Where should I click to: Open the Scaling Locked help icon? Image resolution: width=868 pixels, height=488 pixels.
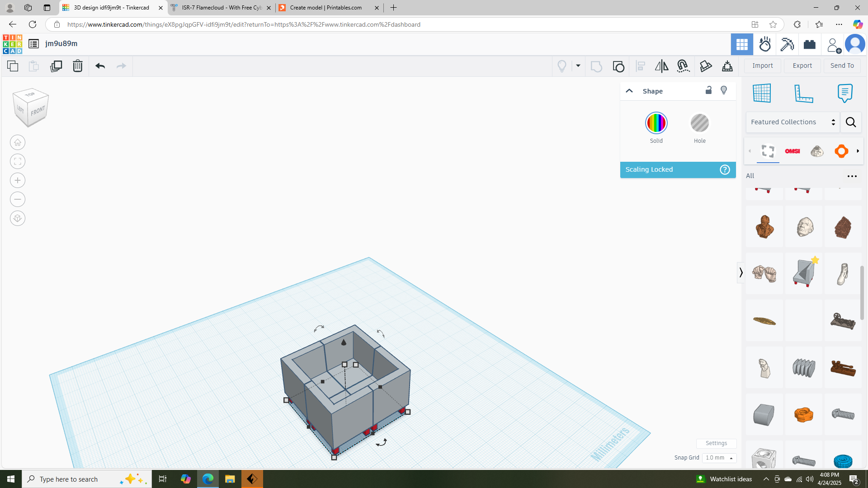725,169
